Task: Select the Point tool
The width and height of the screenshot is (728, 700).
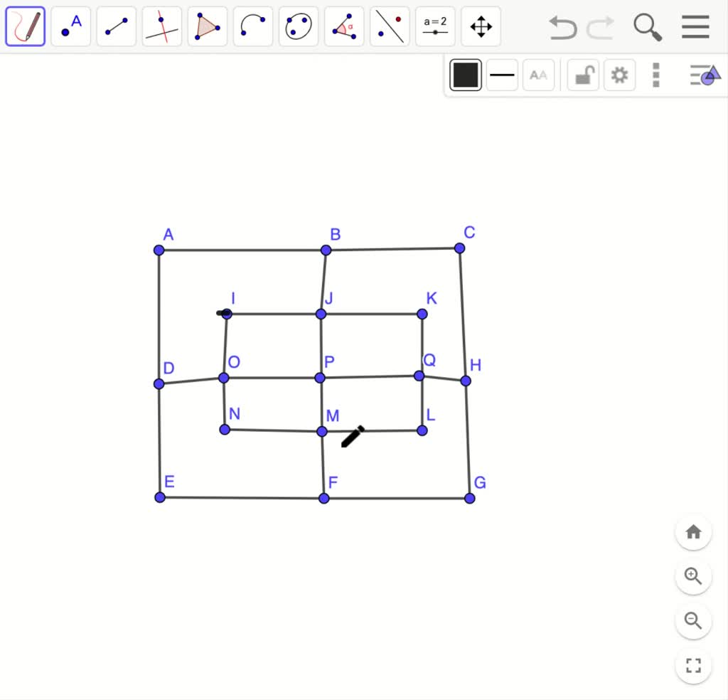Action: (71, 27)
